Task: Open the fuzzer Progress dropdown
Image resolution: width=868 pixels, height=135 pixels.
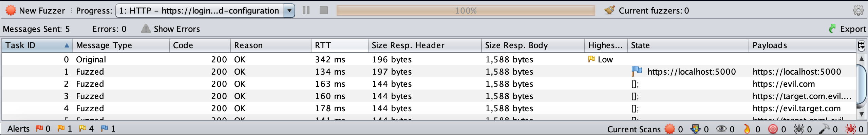Action: 205,11
